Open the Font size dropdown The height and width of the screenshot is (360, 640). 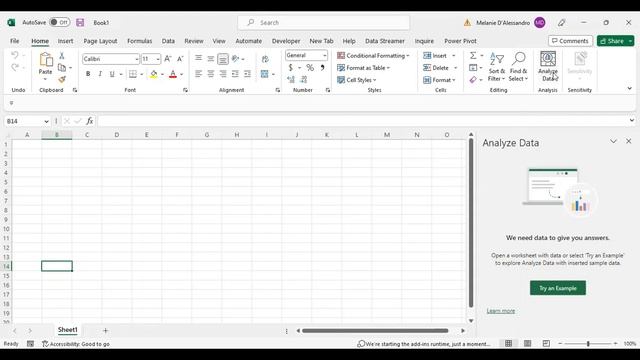[x=158, y=59]
